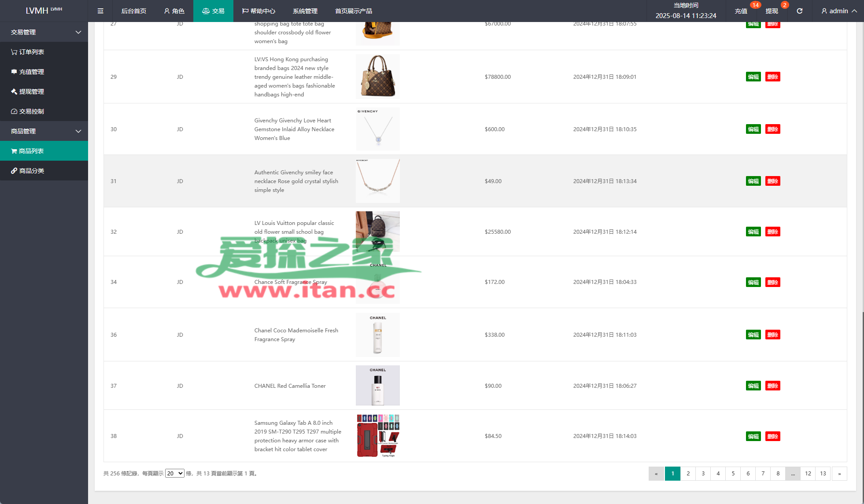
Task: Go to next page with » button
Action: click(x=839, y=474)
